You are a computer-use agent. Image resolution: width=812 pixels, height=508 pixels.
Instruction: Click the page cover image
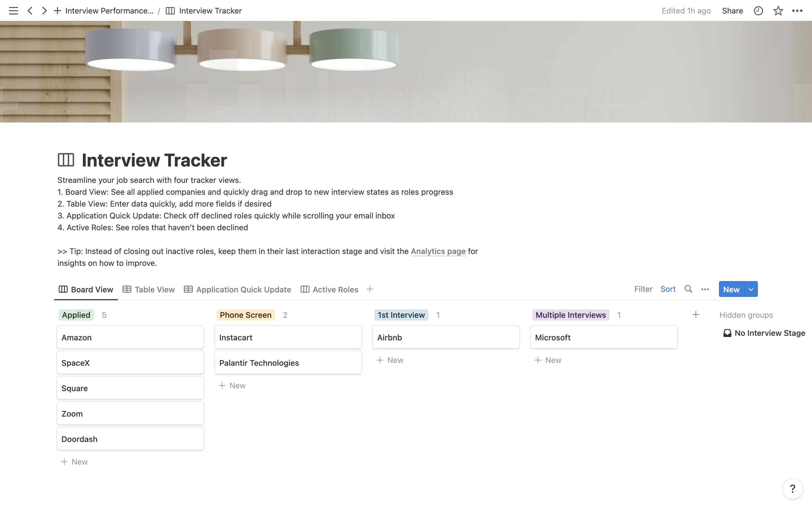click(x=406, y=72)
